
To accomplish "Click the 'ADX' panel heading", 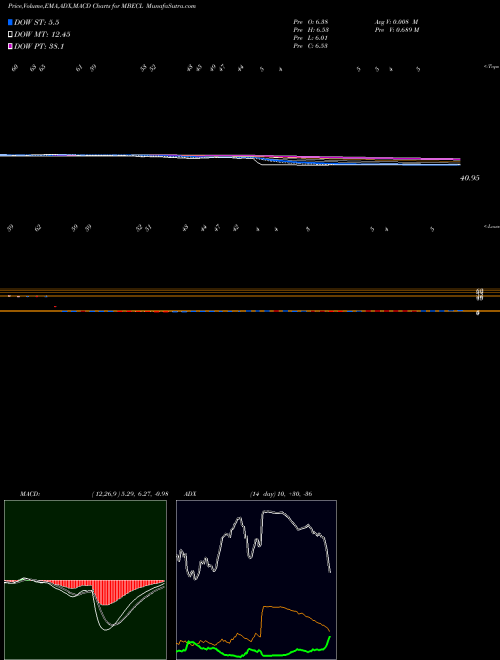I will click(x=189, y=494).
